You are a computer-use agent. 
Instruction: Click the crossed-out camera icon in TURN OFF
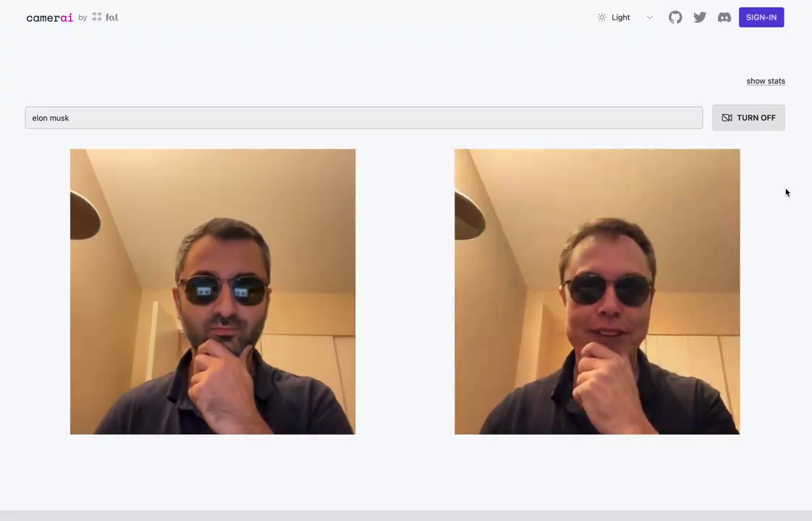(x=727, y=117)
